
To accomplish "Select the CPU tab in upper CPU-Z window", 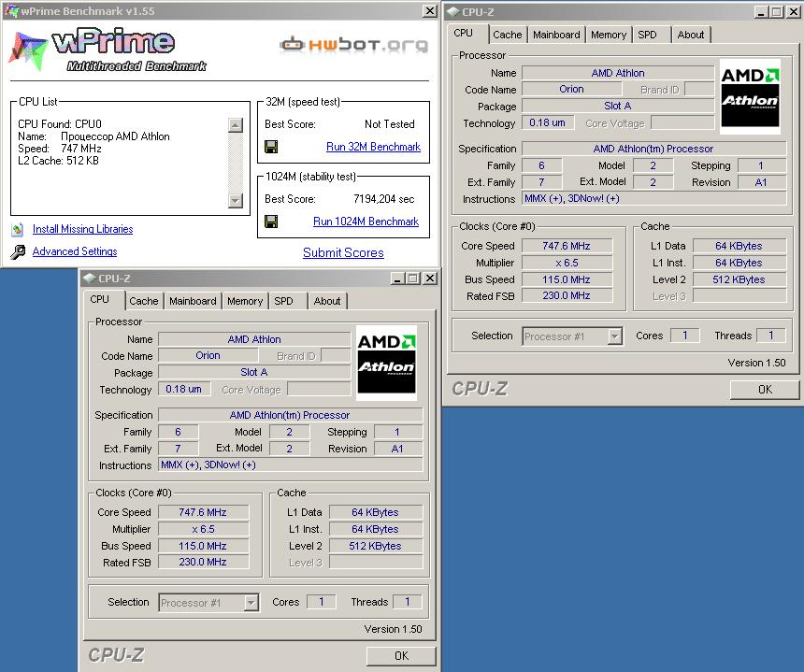I will pyautogui.click(x=467, y=34).
